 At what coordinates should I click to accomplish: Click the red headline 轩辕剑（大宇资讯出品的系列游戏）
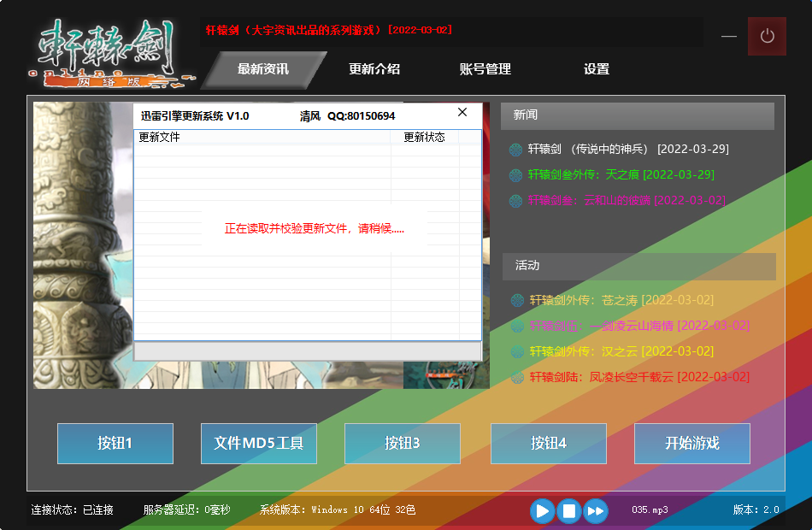329,30
